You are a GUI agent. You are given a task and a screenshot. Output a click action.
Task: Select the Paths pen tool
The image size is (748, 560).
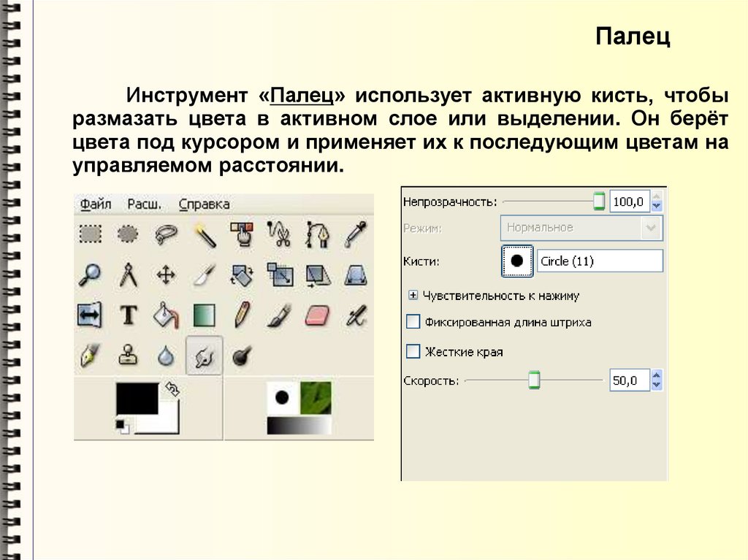(x=317, y=234)
